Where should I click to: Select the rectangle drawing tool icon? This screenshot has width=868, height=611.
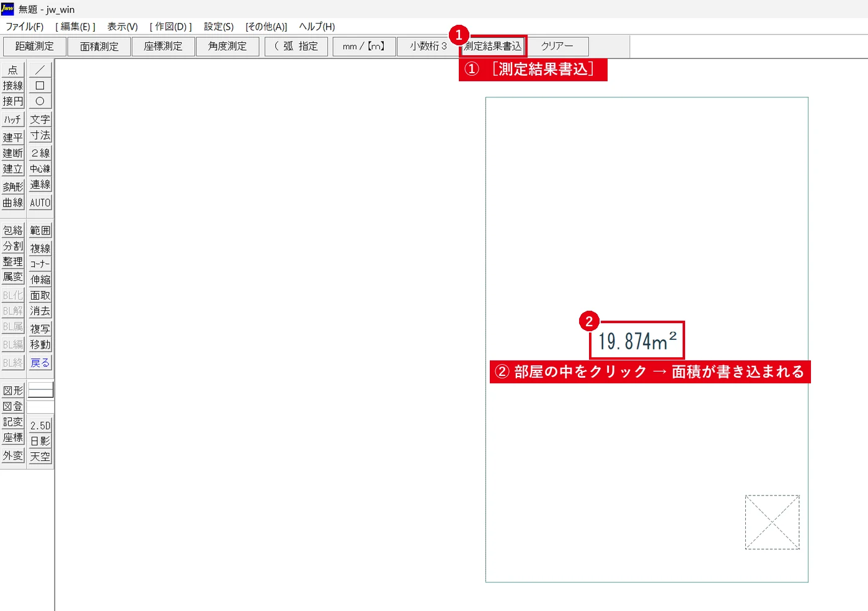40,86
